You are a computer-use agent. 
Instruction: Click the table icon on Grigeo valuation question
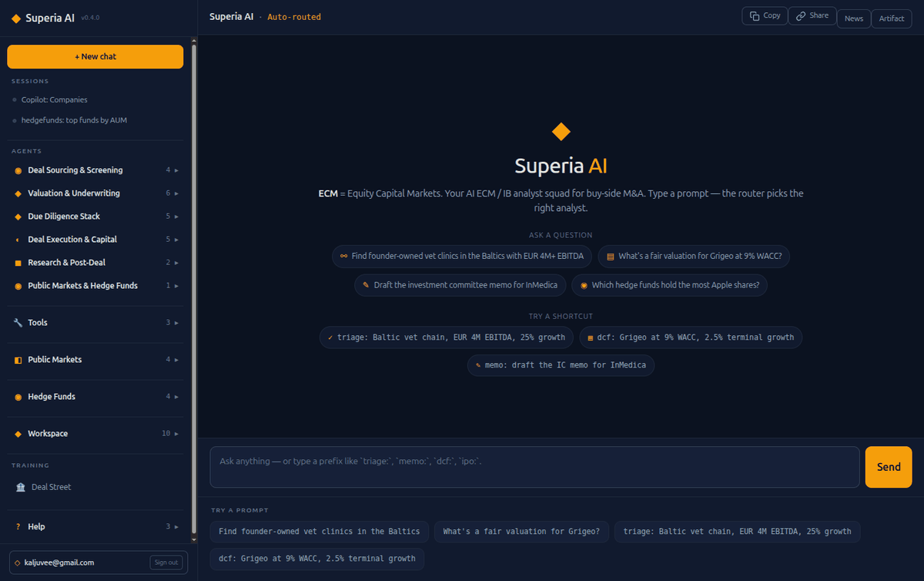click(x=611, y=257)
